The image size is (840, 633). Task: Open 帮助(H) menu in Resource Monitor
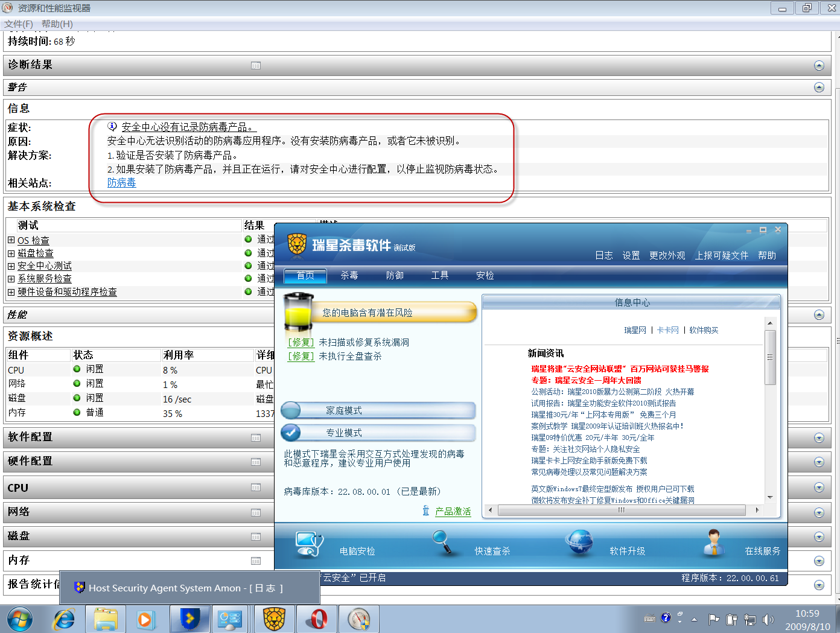point(57,24)
